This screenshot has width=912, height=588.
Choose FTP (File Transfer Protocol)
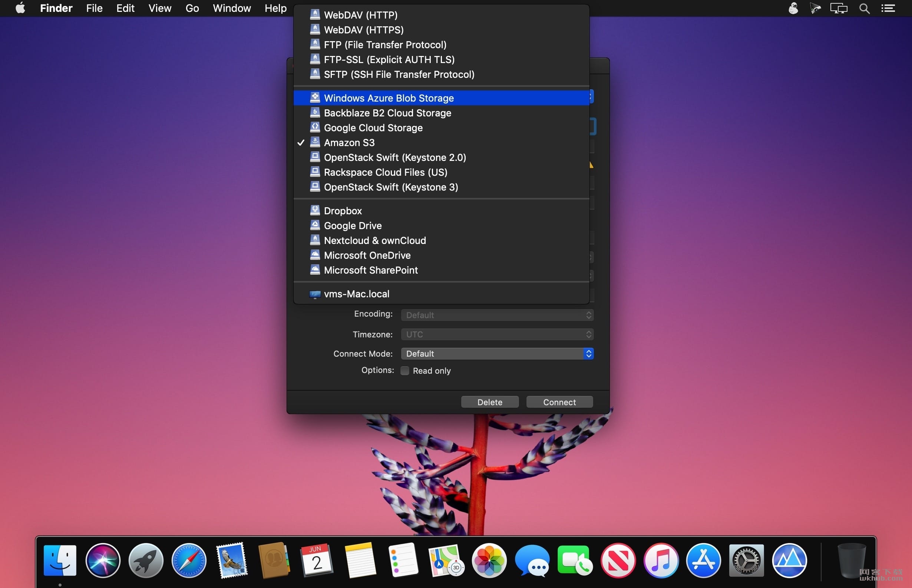tap(441, 44)
